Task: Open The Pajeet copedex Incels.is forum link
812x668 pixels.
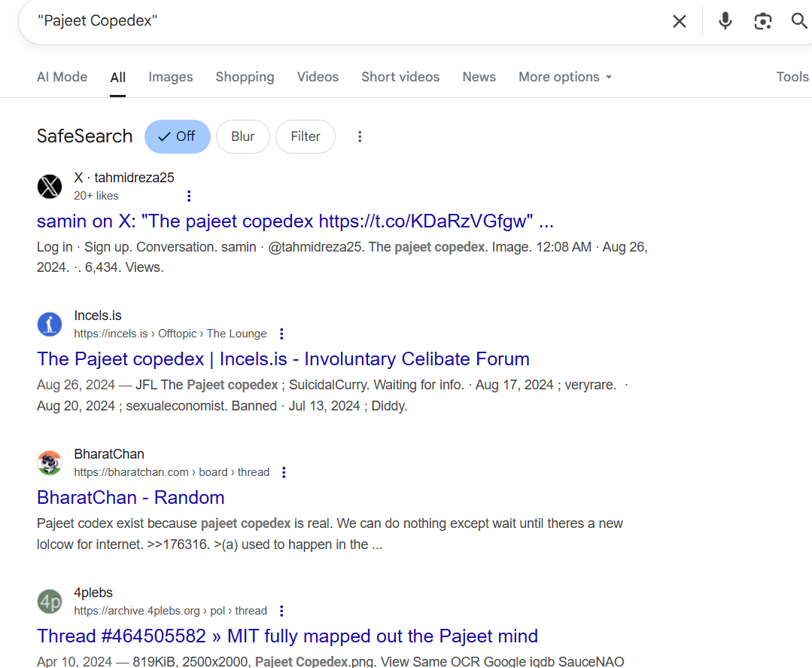Action: point(283,359)
